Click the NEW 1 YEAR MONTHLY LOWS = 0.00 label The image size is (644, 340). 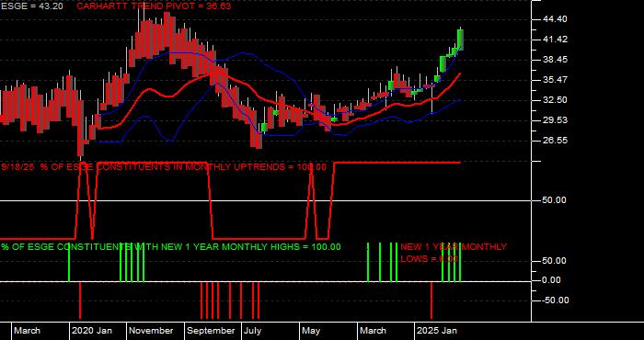pyautogui.click(x=454, y=253)
